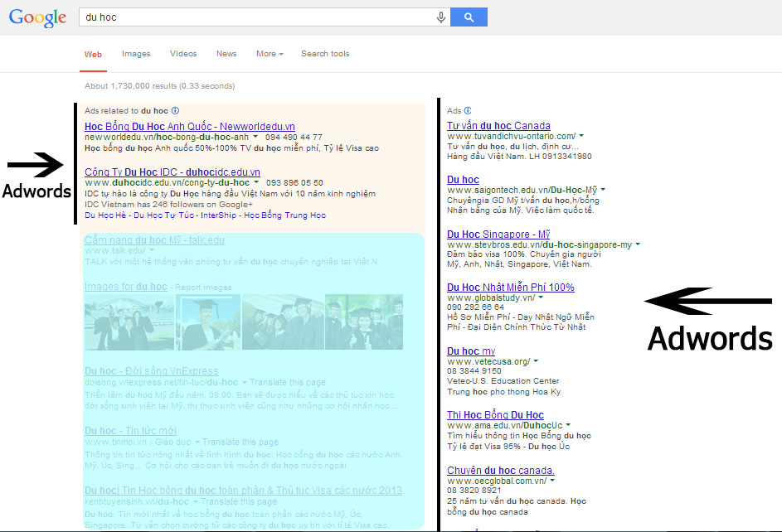This screenshot has height=532, width=782.
Task: Open third image thumbnail of graduates
Action: (x=283, y=322)
